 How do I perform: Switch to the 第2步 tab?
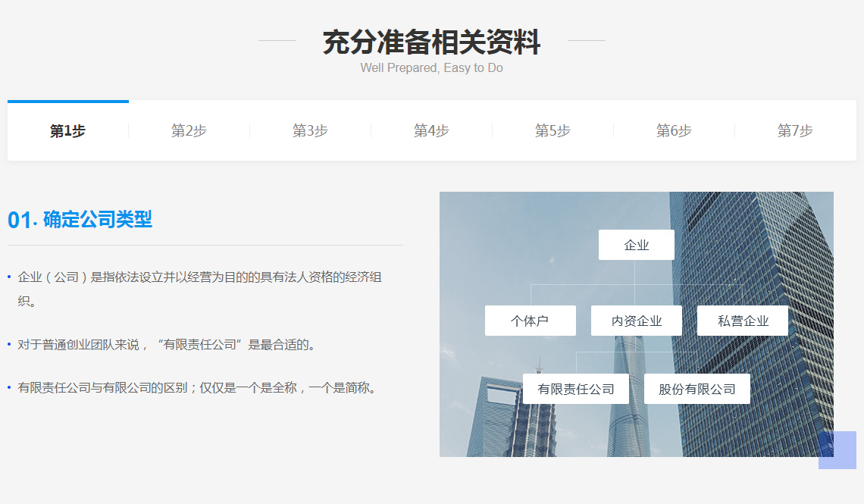click(189, 130)
